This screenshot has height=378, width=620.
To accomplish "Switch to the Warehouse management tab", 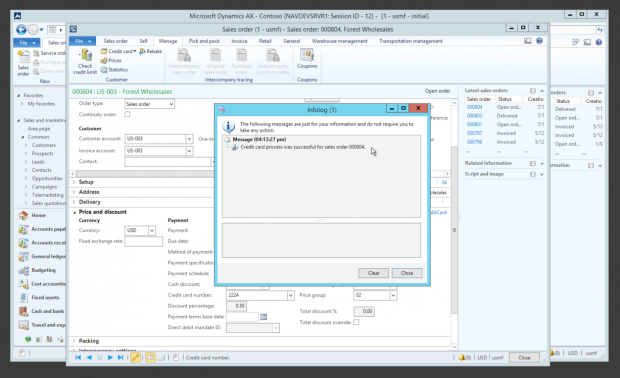I will coord(339,41).
